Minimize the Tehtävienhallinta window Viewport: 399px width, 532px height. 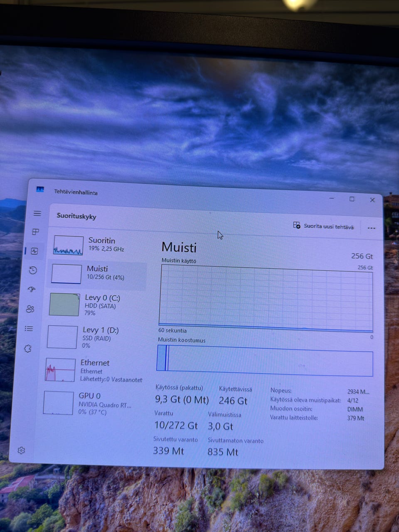click(x=332, y=198)
